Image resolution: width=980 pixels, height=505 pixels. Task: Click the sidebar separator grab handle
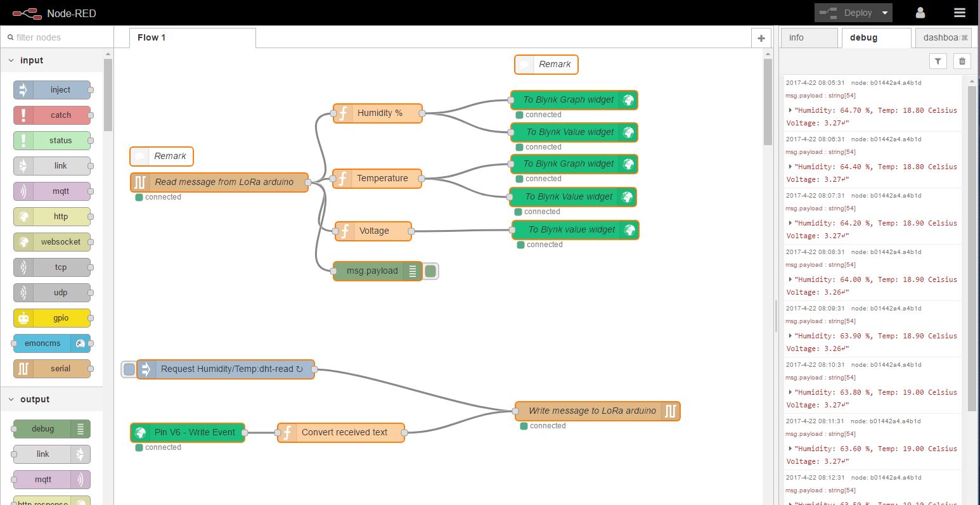776,316
